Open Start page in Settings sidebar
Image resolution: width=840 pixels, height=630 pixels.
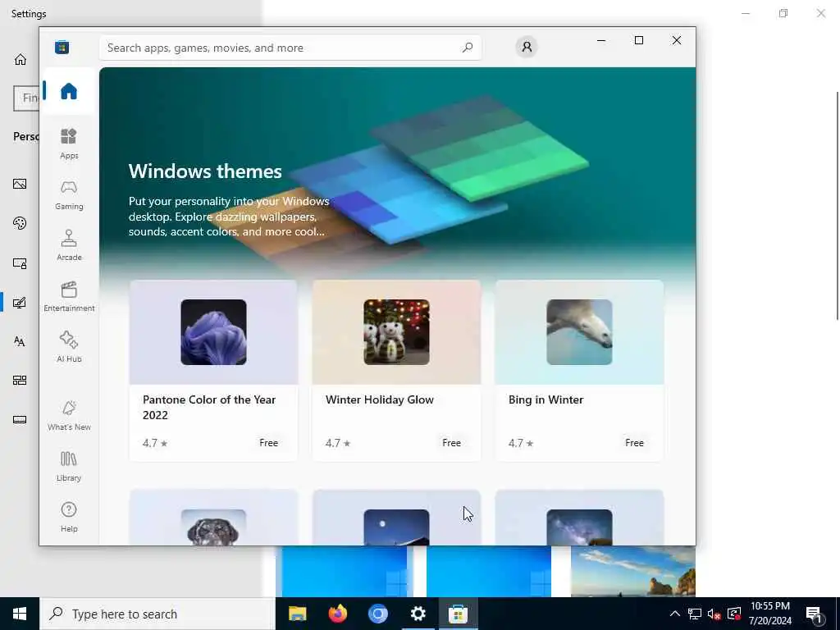click(20, 381)
